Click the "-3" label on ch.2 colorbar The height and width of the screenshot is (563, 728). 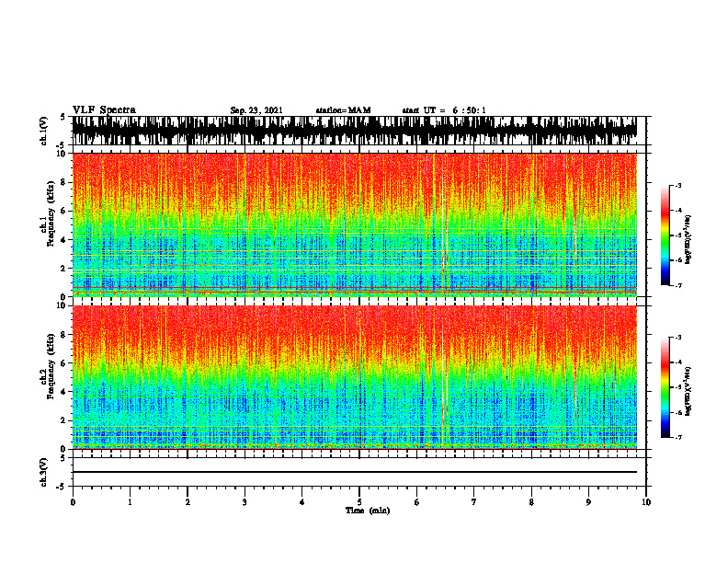678,338
